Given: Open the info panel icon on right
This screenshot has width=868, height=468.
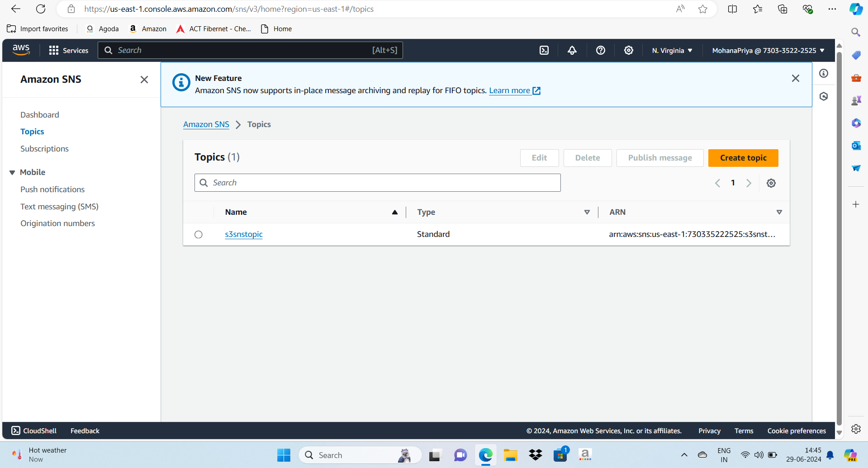Looking at the screenshot, I should click(x=824, y=73).
